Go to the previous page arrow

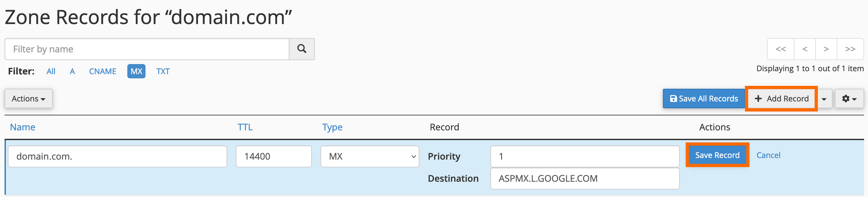tap(805, 49)
